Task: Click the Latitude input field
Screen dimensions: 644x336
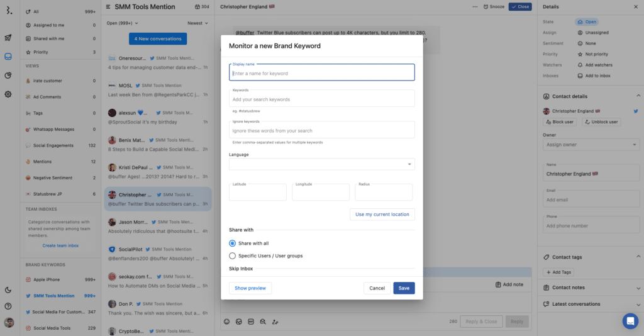Action: click(257, 193)
